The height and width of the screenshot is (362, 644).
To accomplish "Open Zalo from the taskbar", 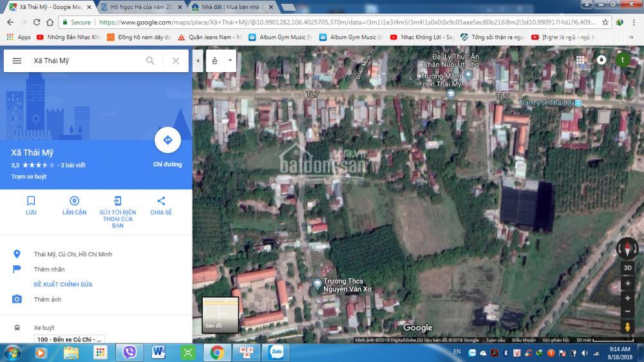I will pos(276,352).
